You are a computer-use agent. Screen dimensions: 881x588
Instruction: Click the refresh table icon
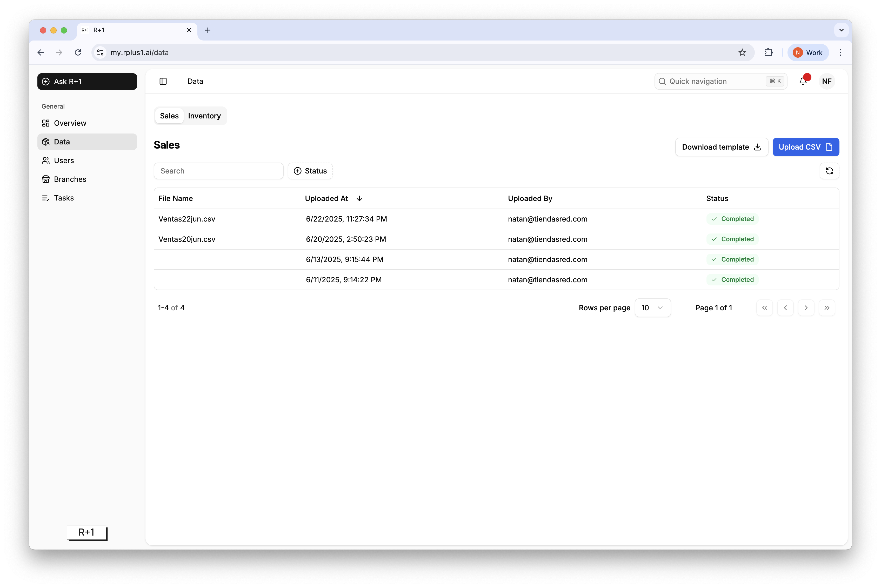click(x=829, y=171)
